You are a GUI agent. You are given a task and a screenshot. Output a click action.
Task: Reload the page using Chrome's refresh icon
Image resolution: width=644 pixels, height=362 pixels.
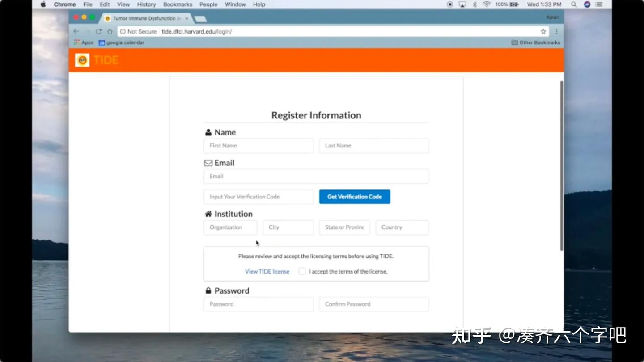point(98,31)
